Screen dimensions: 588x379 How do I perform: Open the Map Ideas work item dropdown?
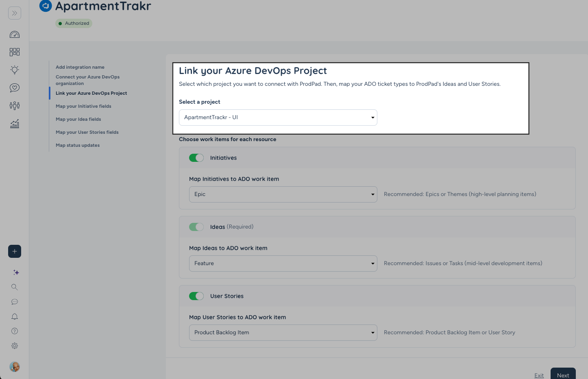[283, 264]
